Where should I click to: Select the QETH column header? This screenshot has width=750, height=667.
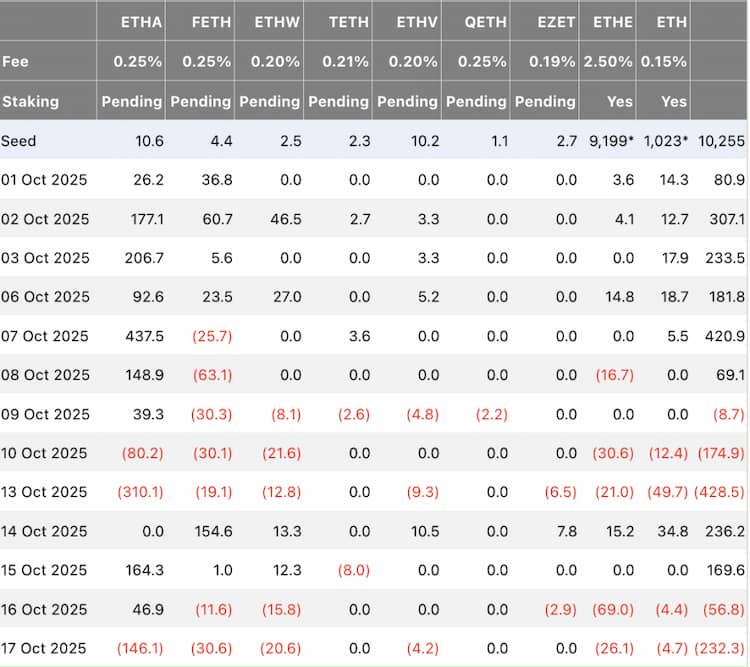(486, 21)
